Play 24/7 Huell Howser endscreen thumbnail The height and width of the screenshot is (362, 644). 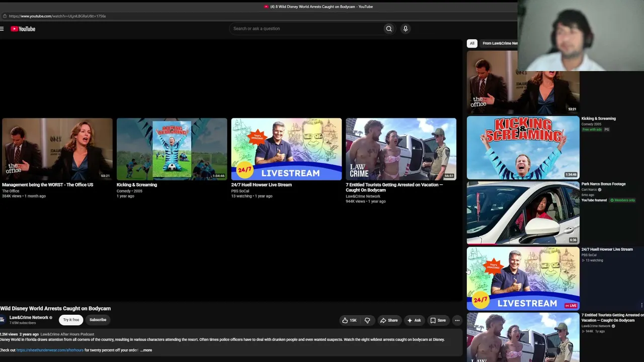point(286,149)
